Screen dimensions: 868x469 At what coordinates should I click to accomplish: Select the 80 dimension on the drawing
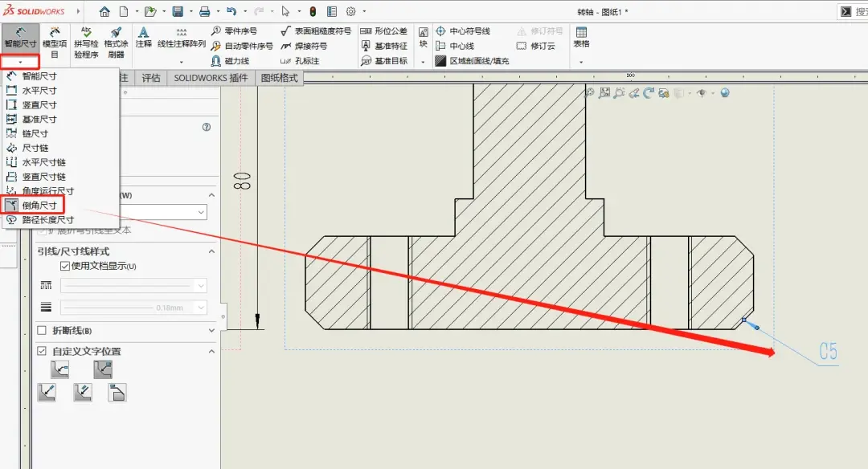point(242,181)
